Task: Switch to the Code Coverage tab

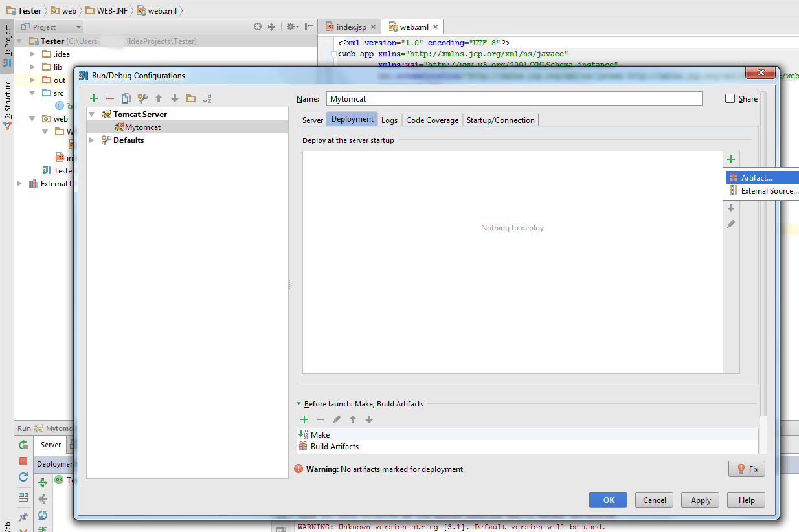Action: [x=432, y=120]
